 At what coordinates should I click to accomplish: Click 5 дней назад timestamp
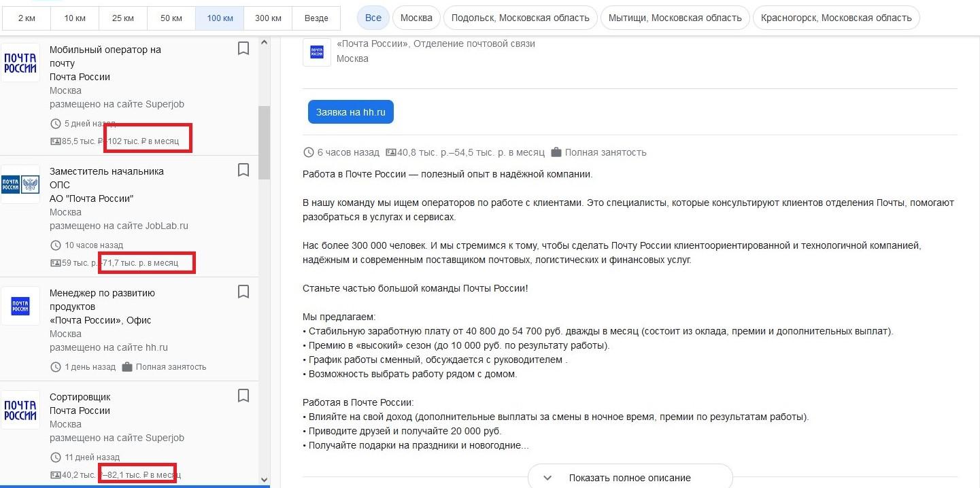(x=90, y=124)
